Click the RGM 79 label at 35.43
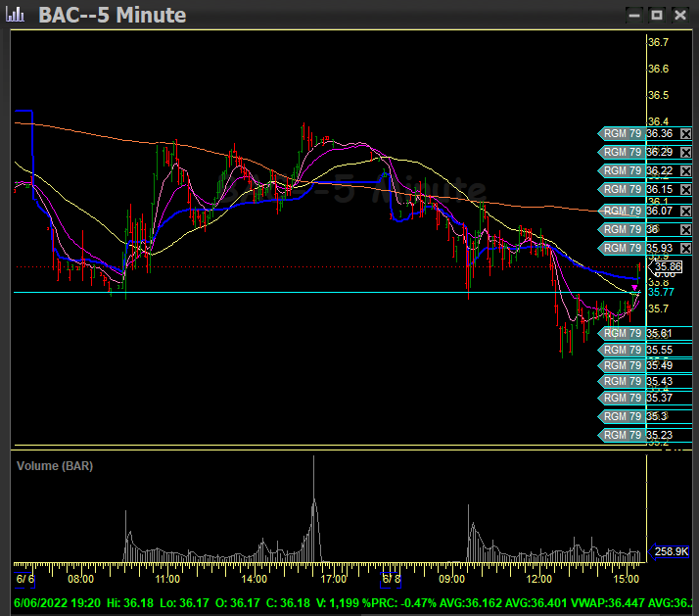The image size is (699, 616). point(622,381)
